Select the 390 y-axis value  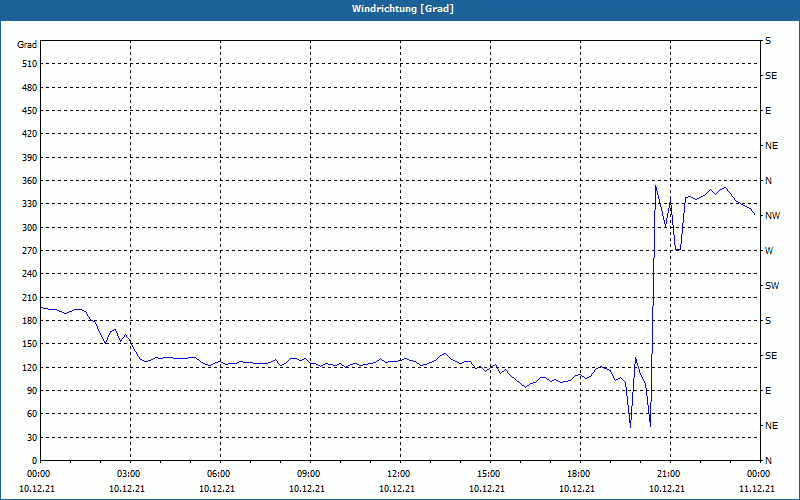point(29,158)
